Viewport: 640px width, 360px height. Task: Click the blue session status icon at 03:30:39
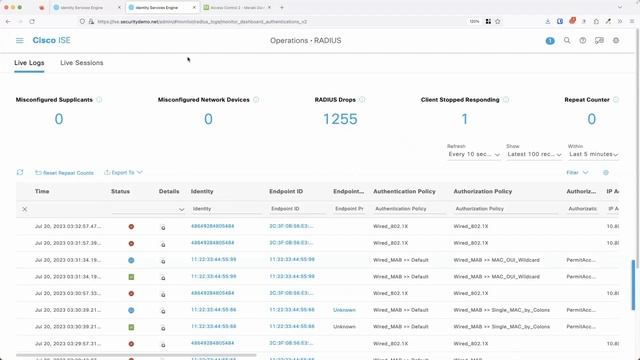pyautogui.click(x=131, y=310)
